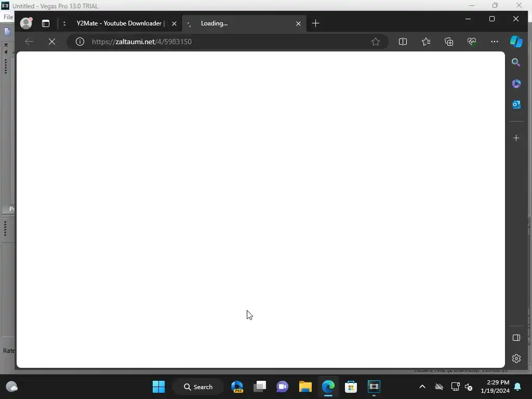Open Teams chat from taskbar

coord(282,387)
